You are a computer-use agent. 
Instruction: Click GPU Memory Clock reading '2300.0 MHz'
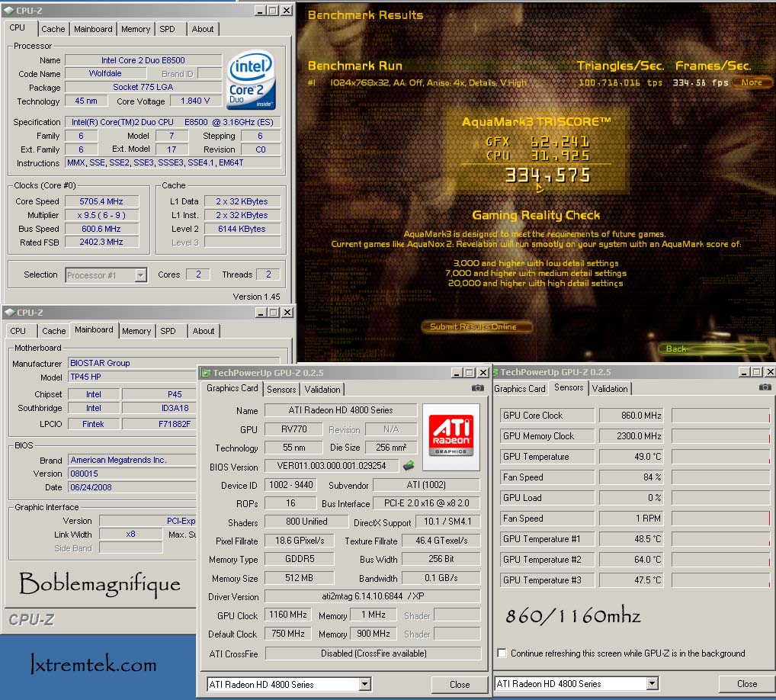click(x=631, y=435)
